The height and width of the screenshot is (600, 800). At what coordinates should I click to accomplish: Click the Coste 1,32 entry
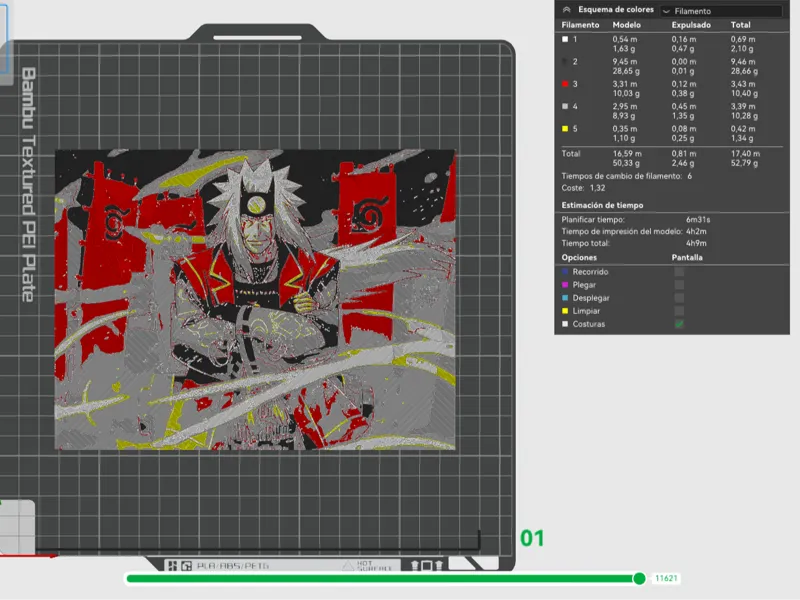pos(583,188)
